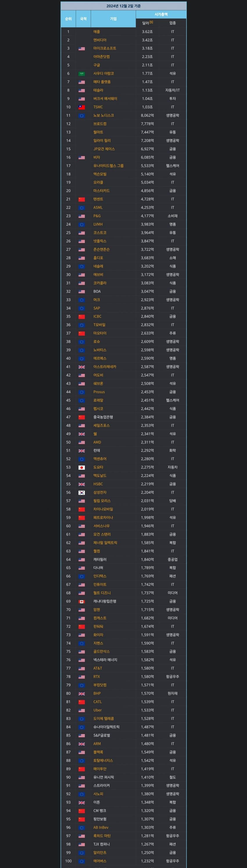Click the 시가총액 column header

[161, 15]
